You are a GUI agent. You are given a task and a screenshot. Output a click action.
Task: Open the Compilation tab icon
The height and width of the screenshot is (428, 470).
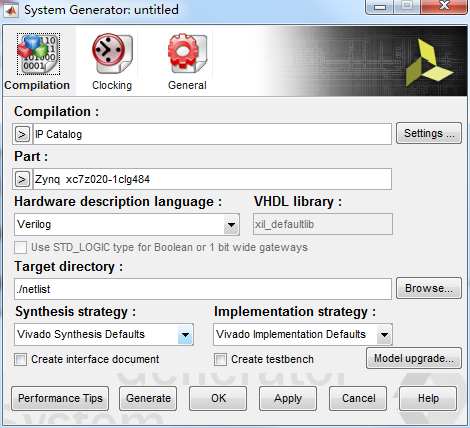(39, 54)
